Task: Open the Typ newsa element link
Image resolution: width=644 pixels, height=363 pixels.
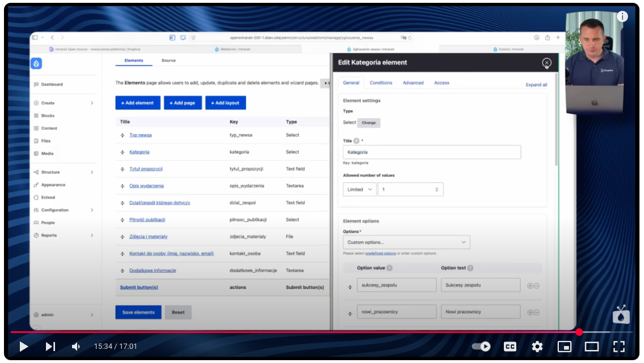Action: coord(141,135)
